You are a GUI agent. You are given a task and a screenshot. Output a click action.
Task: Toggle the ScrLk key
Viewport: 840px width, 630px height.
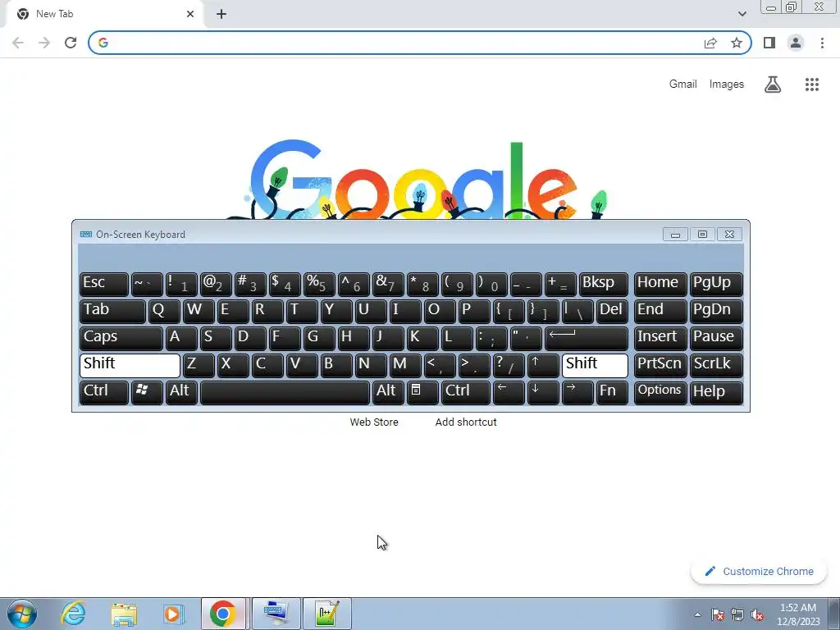pyautogui.click(x=716, y=365)
